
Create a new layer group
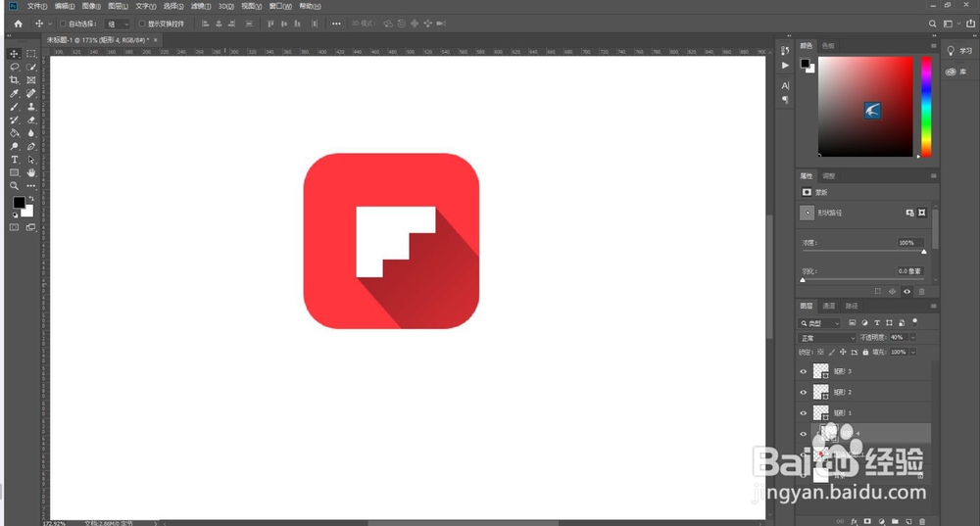pyautogui.click(x=895, y=521)
